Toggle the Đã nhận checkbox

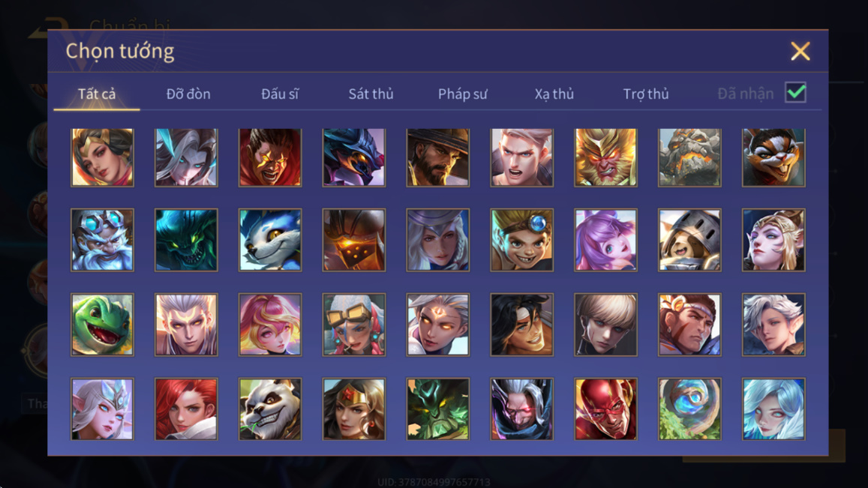pos(795,92)
